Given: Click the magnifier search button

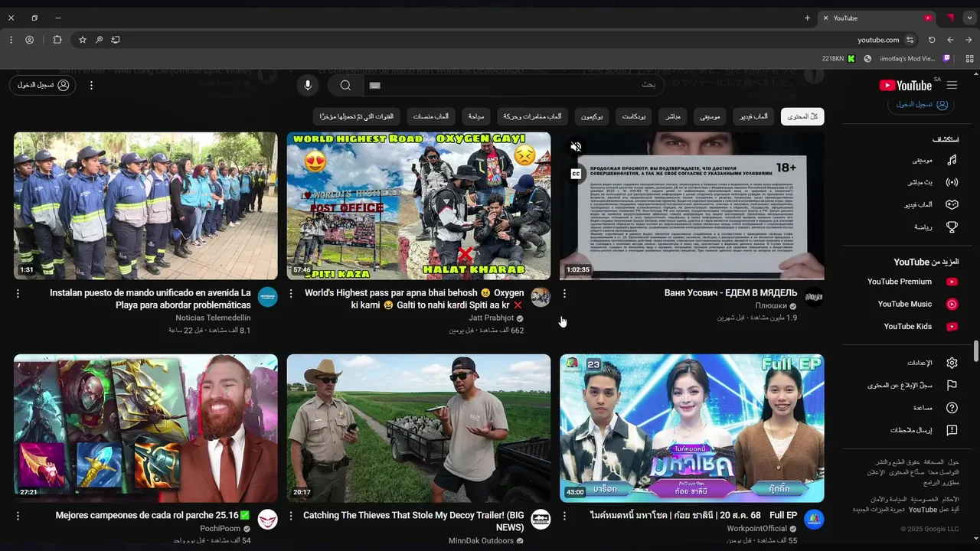Looking at the screenshot, I should click(345, 85).
